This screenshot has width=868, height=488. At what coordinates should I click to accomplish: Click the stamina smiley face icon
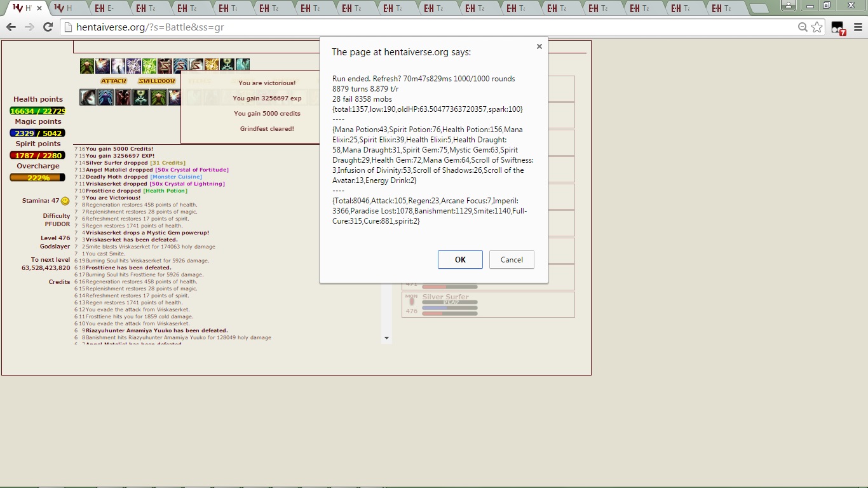(x=63, y=201)
